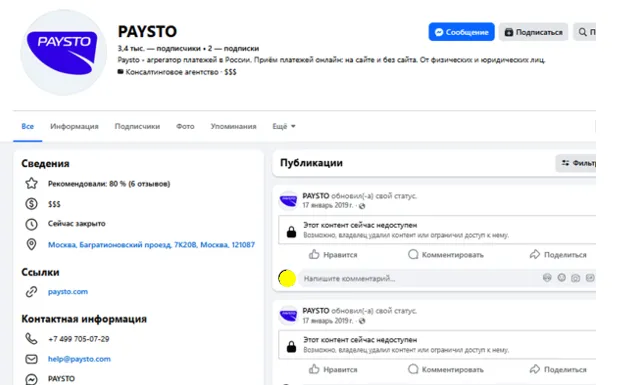This screenshot has height=385, width=618.
Task: Click Комментировать on the second post
Action: coord(446,369)
